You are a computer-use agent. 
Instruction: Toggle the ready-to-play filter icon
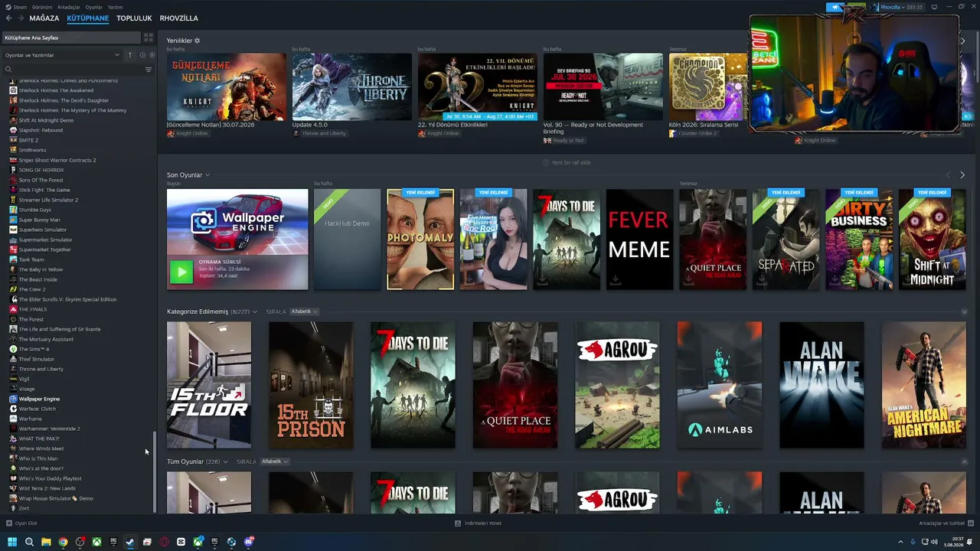pos(152,55)
